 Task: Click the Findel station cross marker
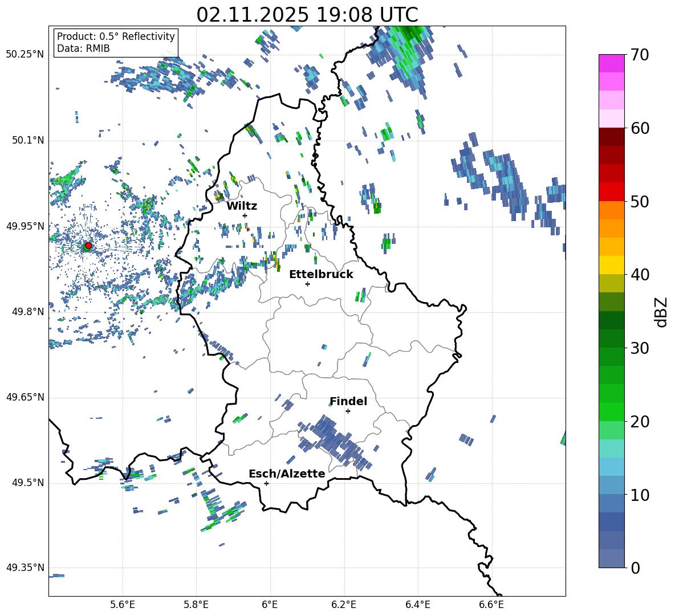(x=348, y=411)
